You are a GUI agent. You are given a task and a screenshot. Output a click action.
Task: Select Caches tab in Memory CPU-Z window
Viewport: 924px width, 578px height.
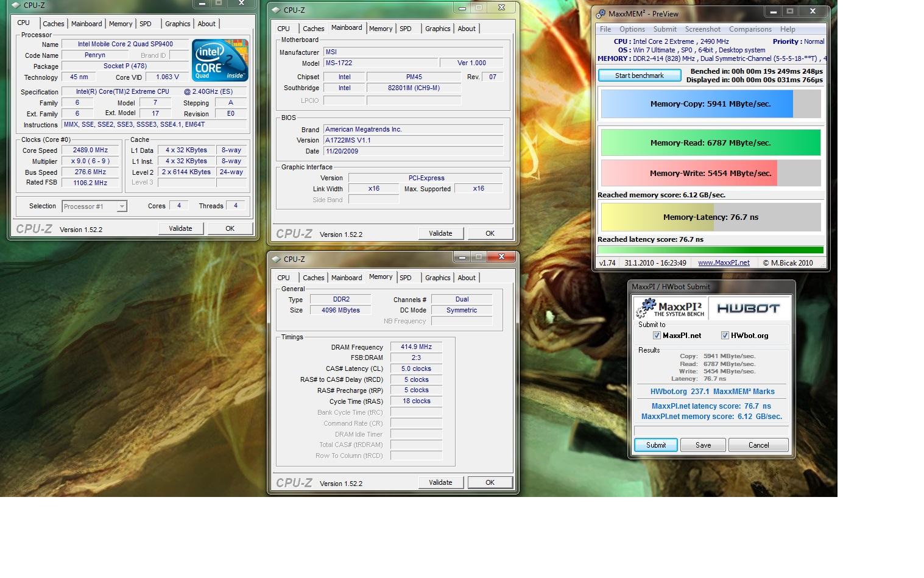[x=314, y=278]
